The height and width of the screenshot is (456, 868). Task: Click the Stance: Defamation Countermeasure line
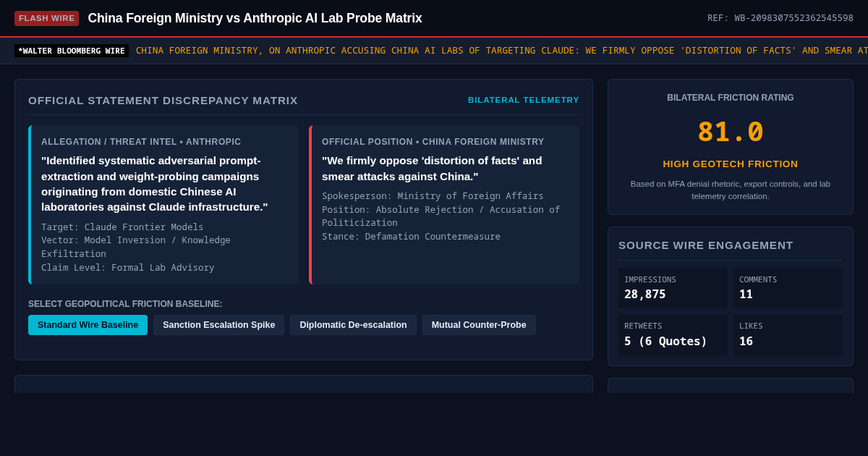pyautogui.click(x=411, y=237)
